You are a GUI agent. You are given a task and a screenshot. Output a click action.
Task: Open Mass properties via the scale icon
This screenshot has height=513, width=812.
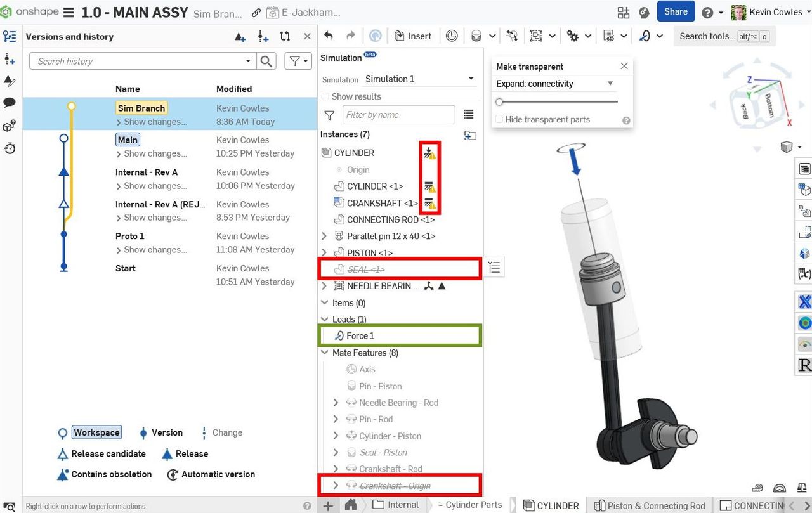click(x=801, y=488)
